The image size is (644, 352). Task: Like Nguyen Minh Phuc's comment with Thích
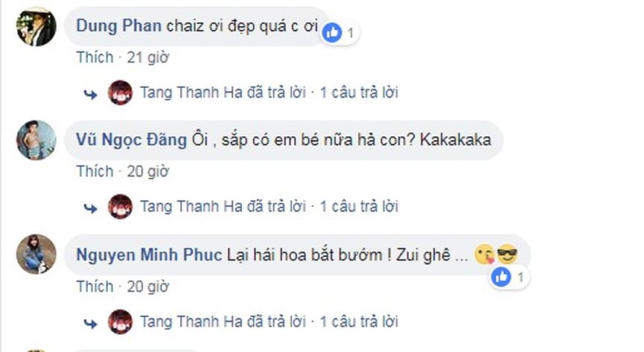tap(95, 287)
